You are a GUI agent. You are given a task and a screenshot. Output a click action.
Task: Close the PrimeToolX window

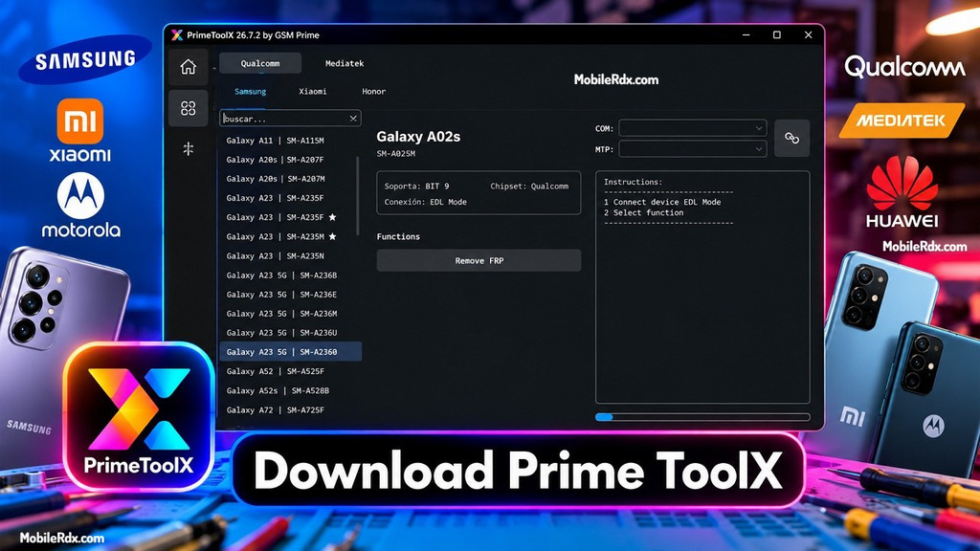(808, 35)
